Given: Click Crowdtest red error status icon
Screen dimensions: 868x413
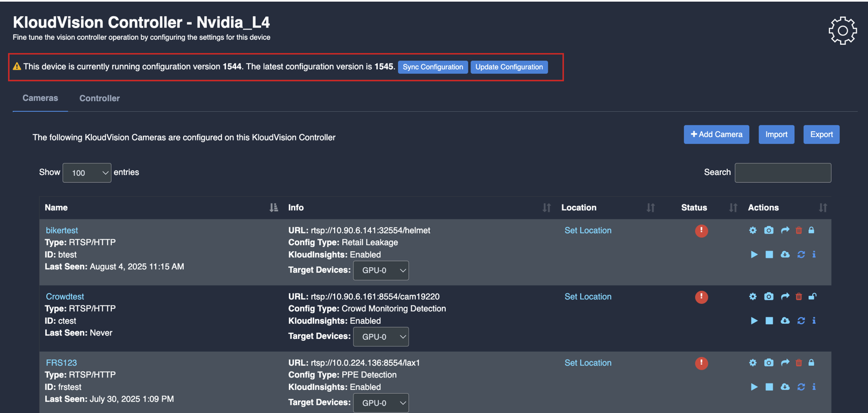Looking at the screenshot, I should coord(701,297).
